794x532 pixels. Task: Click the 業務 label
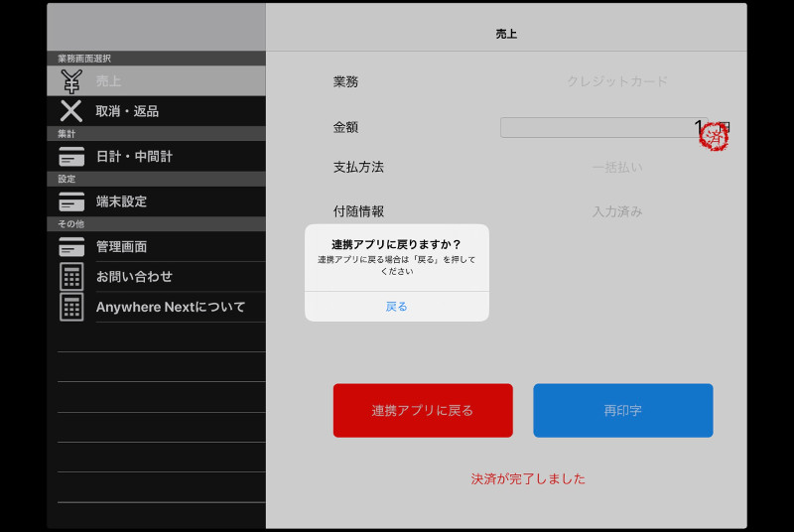pyautogui.click(x=345, y=81)
